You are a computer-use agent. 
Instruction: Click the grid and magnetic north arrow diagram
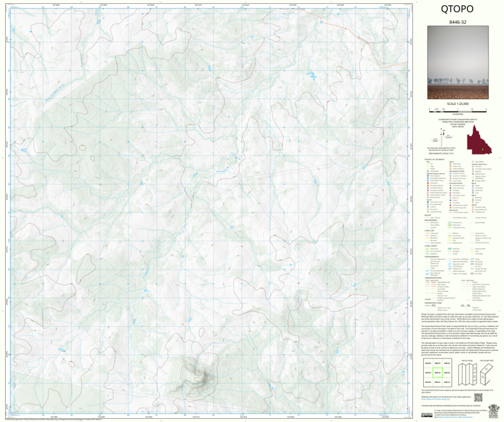[442, 137]
